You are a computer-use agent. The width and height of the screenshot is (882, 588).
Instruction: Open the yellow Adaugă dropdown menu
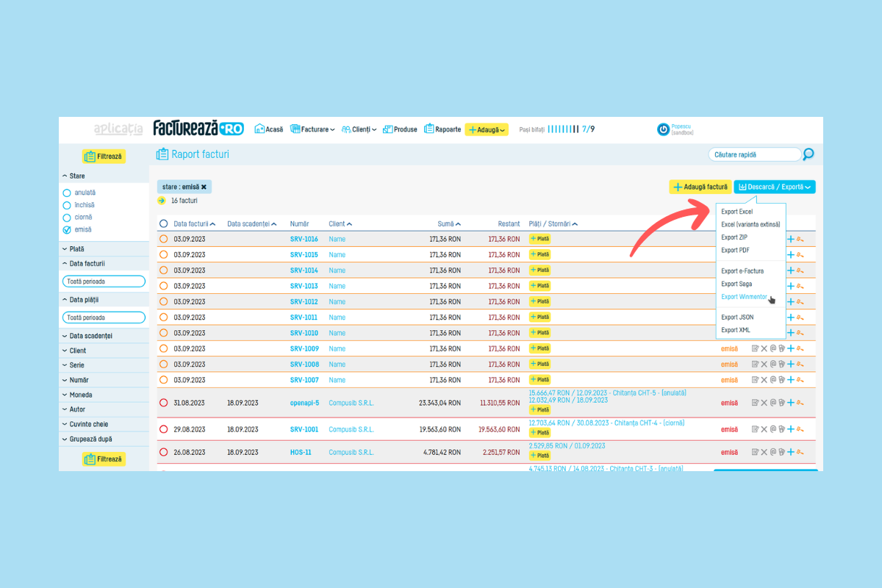tap(487, 129)
